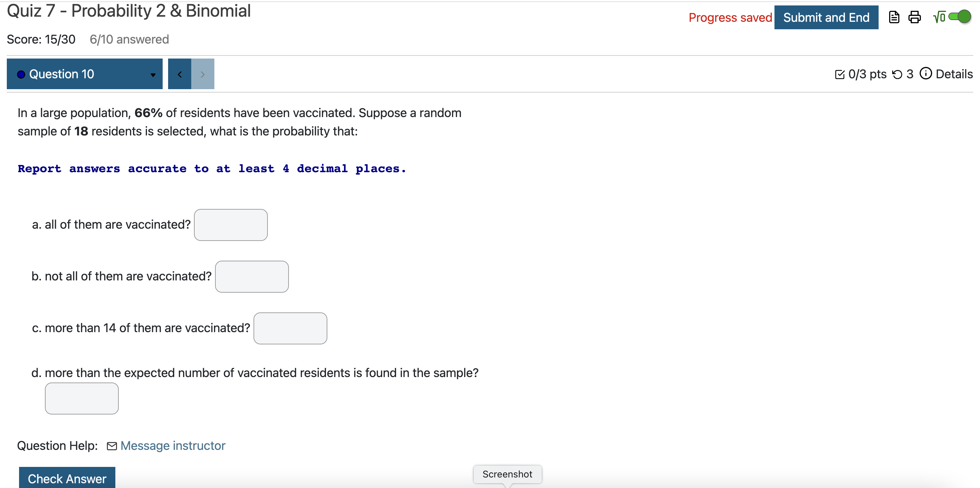Image resolution: width=980 pixels, height=488 pixels.
Task: Click the answer box for part a
Action: tap(231, 224)
